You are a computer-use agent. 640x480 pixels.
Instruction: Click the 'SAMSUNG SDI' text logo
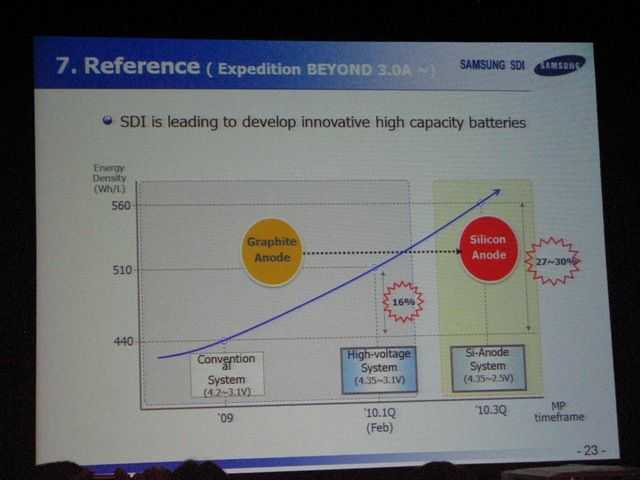492,65
